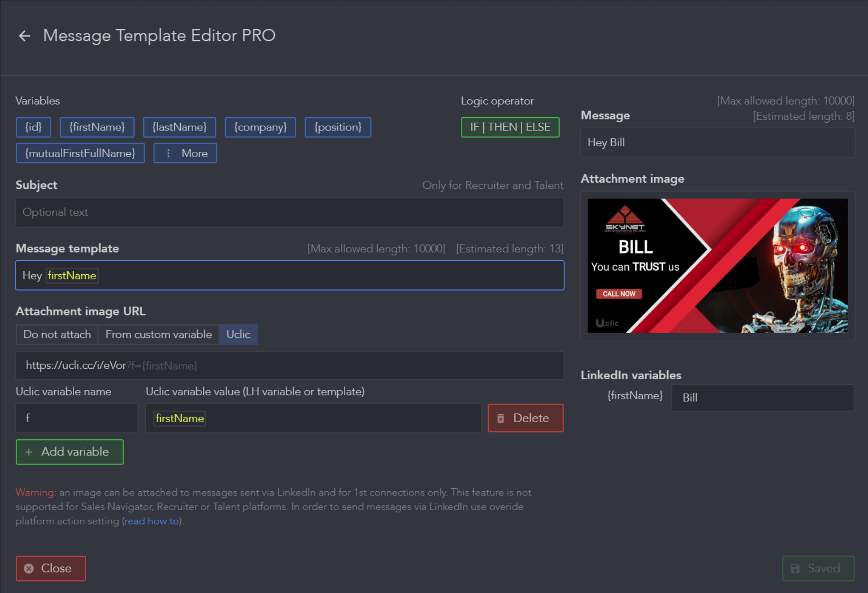Edit the {firstName} LinkedIn variable value
The width and height of the screenshot is (868, 593).
pos(762,397)
